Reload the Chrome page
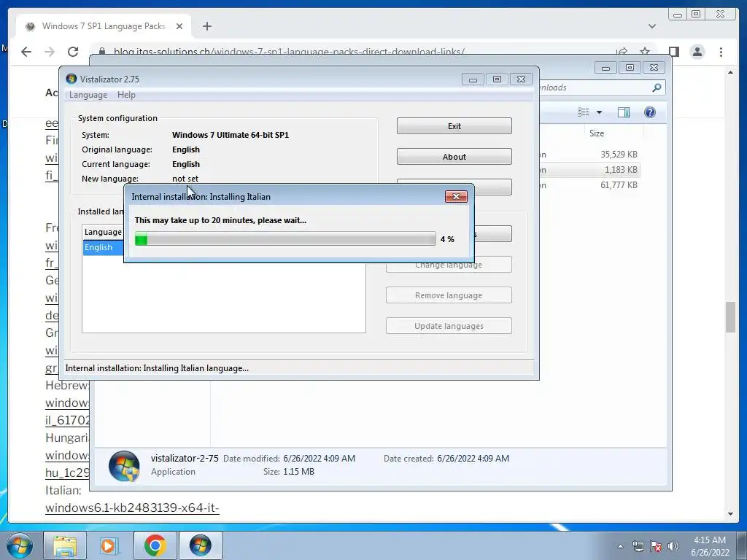Screen dimensions: 747x560 [x=73, y=52]
